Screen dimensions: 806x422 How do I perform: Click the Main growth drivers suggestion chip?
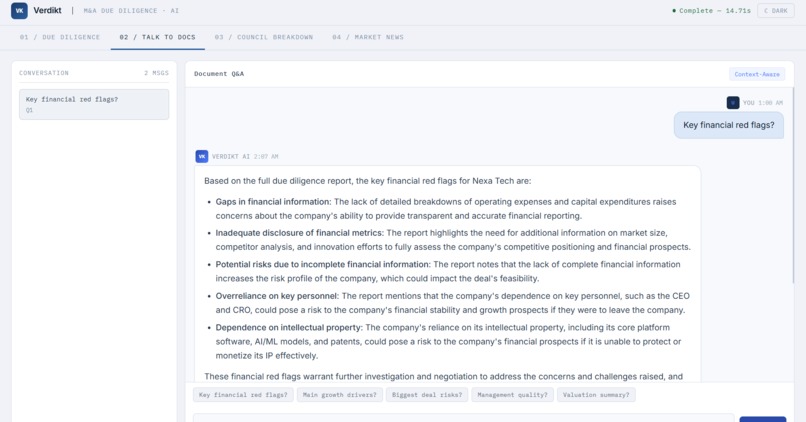(x=339, y=395)
